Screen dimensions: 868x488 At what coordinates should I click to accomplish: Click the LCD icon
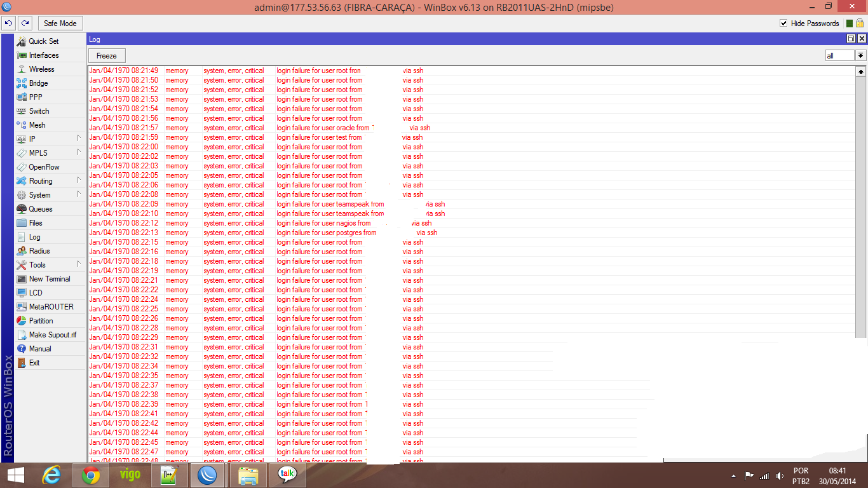(x=22, y=293)
